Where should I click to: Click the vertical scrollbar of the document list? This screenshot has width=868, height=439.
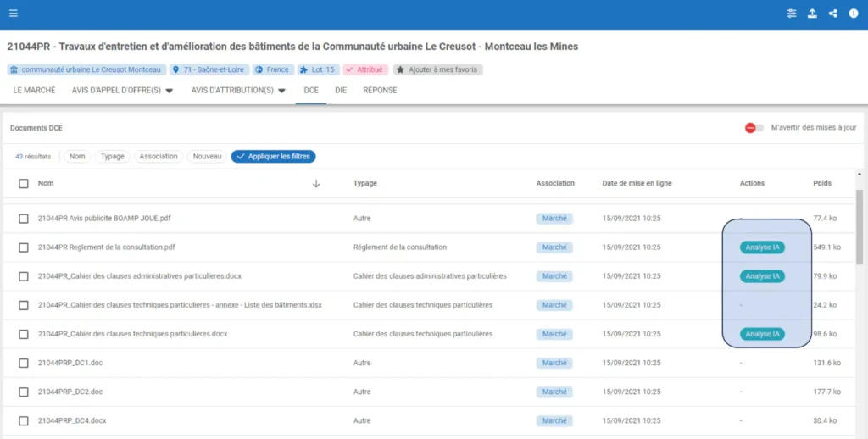[x=860, y=229]
